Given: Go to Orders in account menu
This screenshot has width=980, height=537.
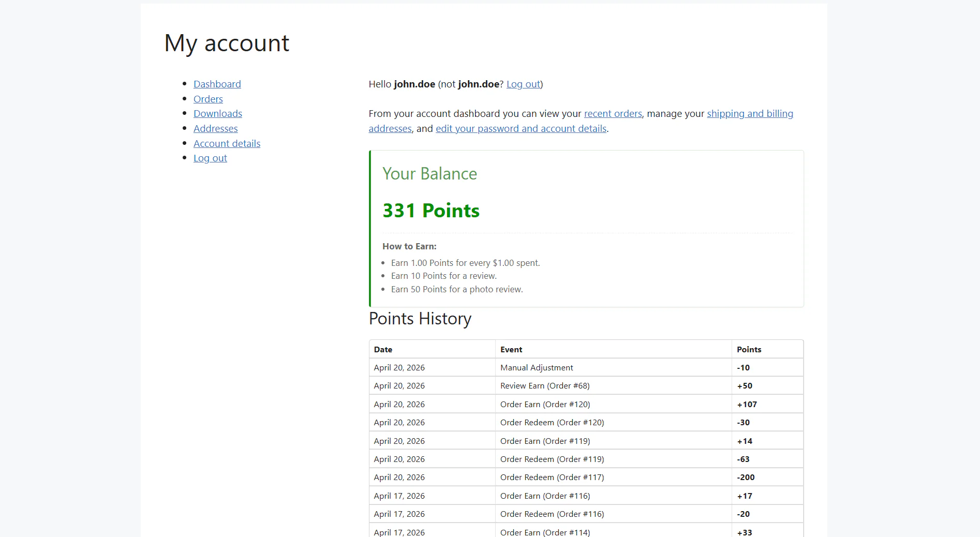Looking at the screenshot, I should click(208, 99).
